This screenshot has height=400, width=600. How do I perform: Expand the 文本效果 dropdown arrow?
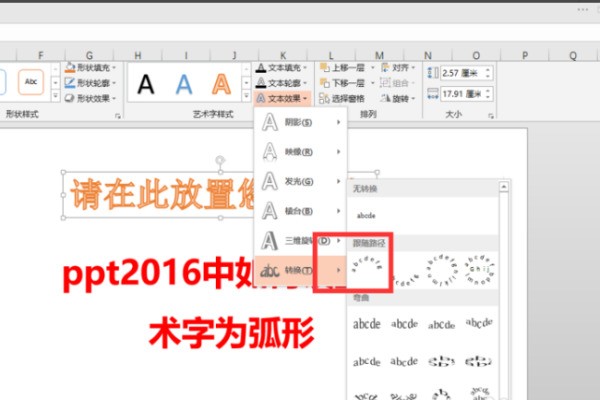click(305, 99)
